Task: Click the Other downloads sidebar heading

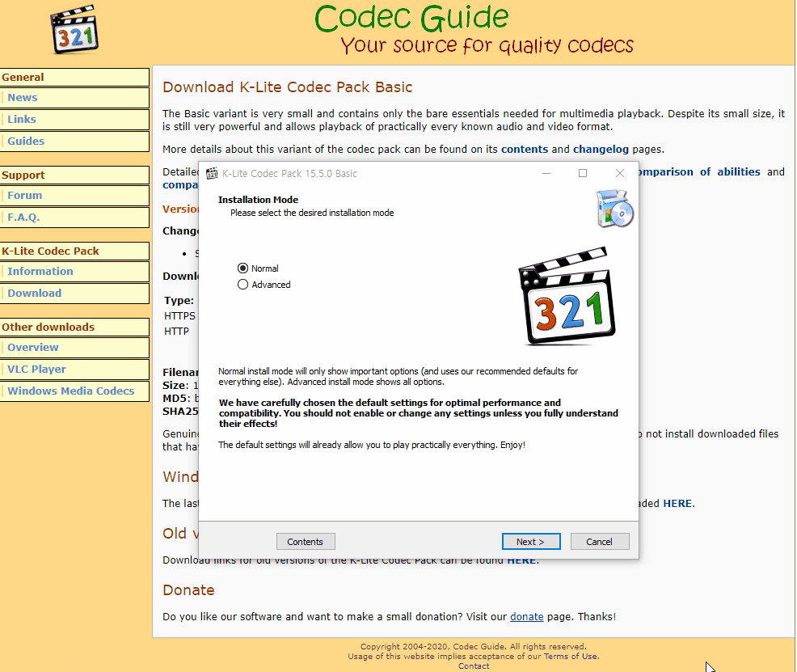Action: [74, 327]
